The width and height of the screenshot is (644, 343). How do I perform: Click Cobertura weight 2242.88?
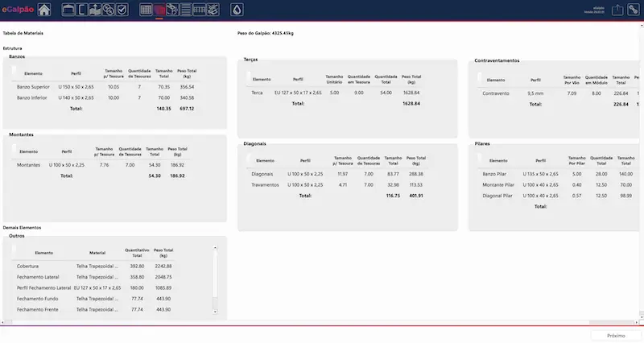point(163,267)
